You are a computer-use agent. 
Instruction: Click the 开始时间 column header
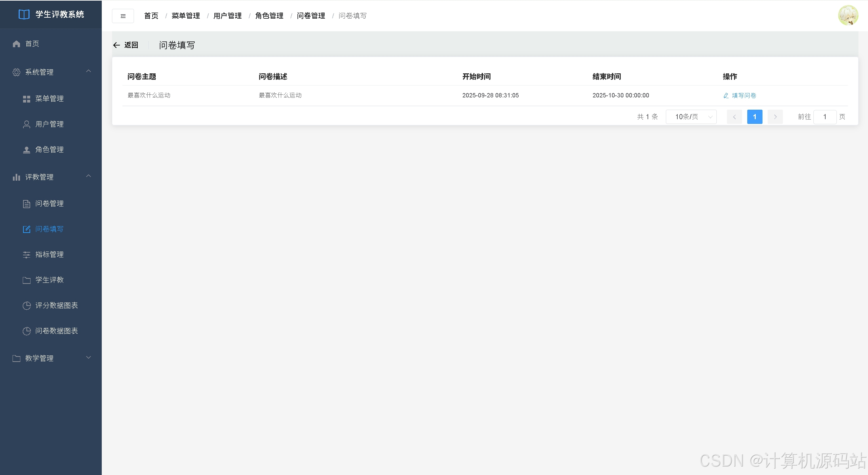point(477,77)
